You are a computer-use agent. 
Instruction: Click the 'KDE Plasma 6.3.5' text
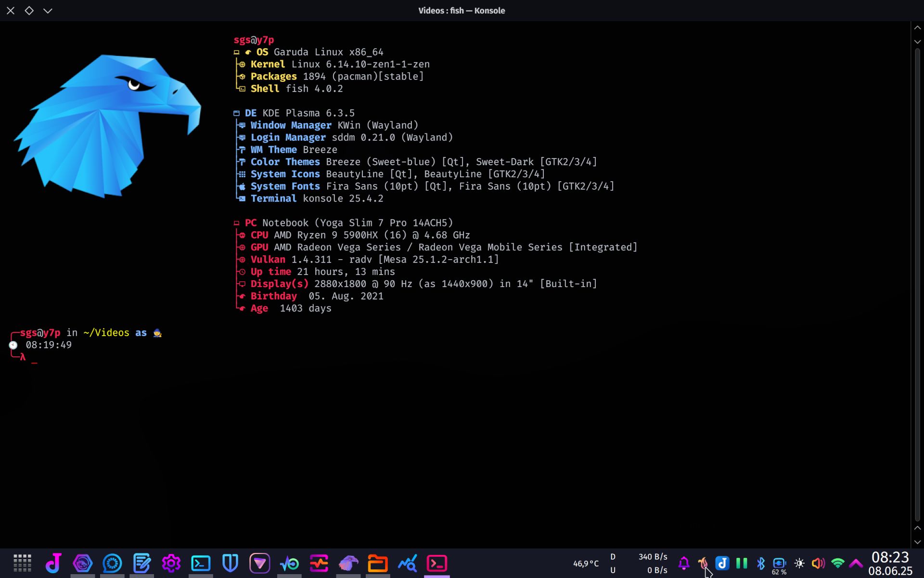pos(308,113)
